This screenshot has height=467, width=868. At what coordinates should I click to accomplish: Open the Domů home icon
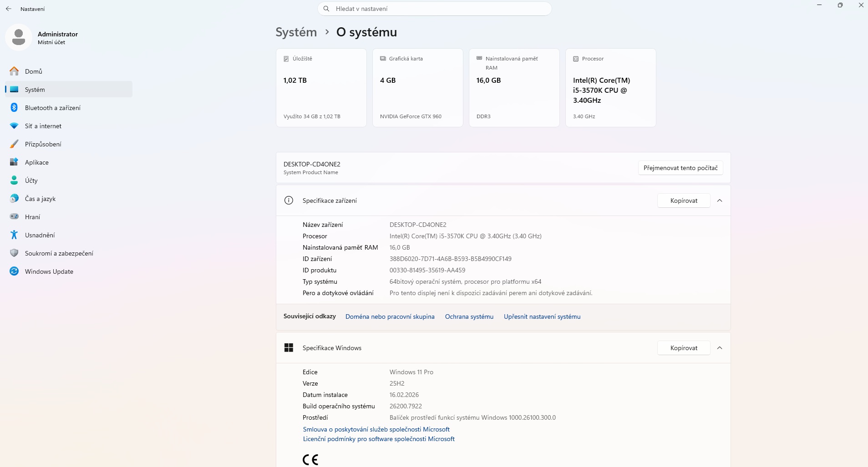coord(14,71)
